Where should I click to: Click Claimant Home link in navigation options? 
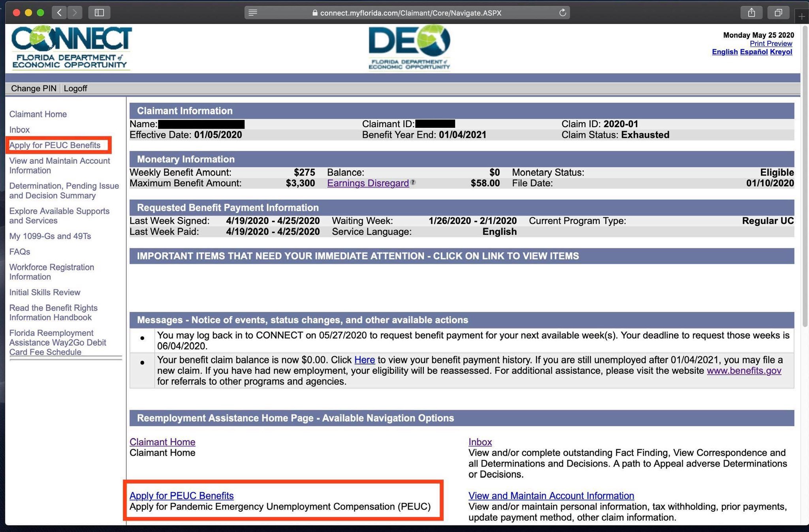[x=162, y=442]
